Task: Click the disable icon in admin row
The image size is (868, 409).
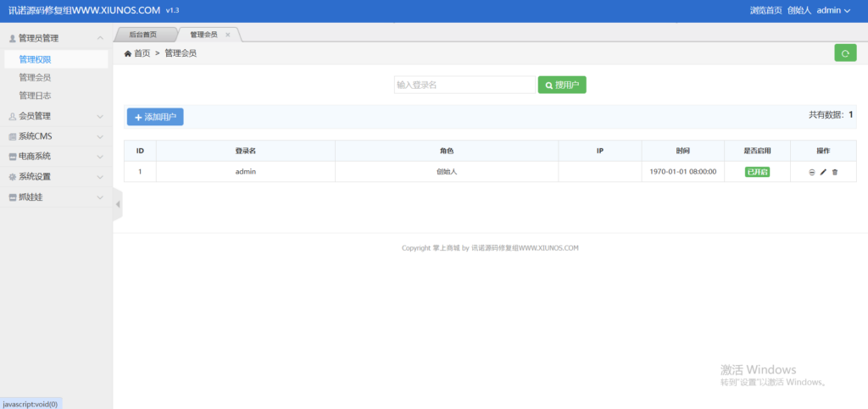Action: click(x=811, y=172)
